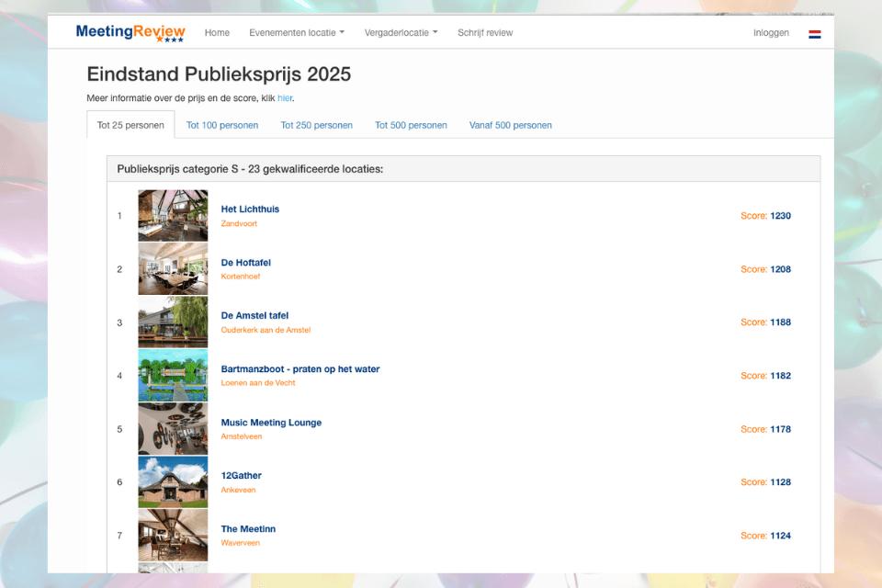Click the Inloggen link

click(x=771, y=33)
